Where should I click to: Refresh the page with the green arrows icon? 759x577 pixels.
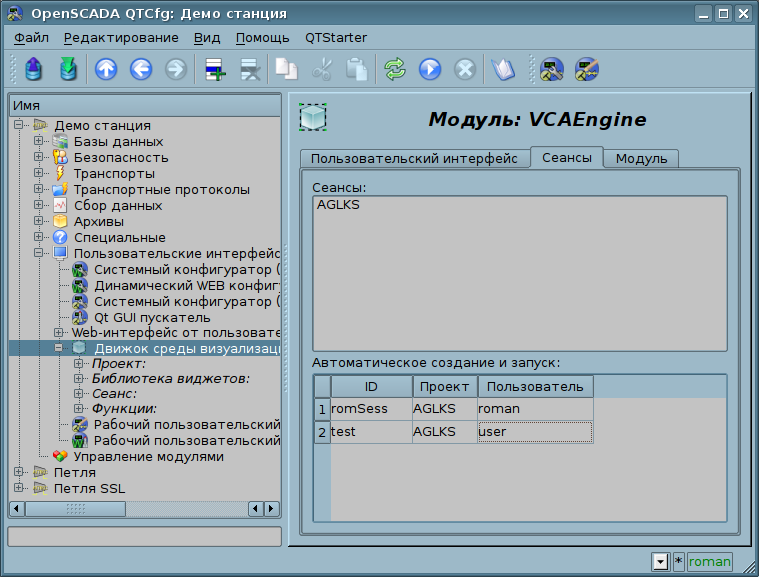(396, 69)
